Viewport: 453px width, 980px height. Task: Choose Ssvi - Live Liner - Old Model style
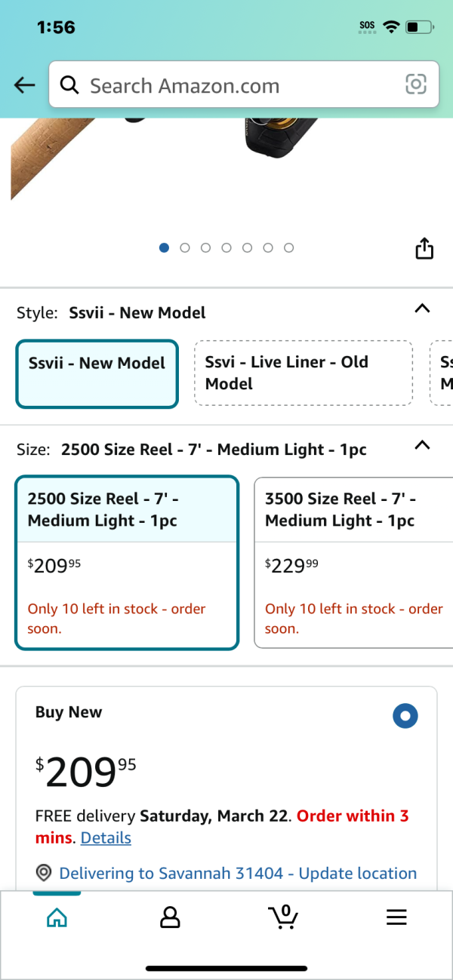point(304,373)
